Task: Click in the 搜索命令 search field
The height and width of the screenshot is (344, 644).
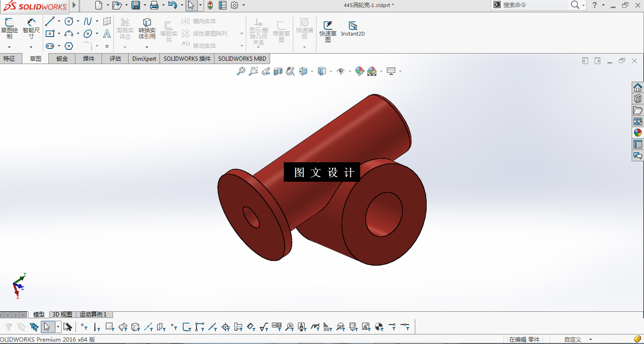Action: [535, 5]
